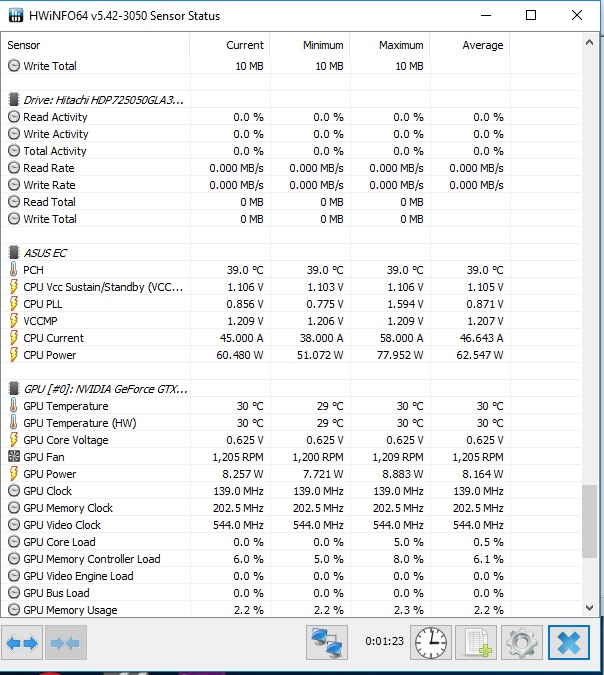Screen dimensions: 604x675
Task: Select the CPU Power sensor row
Action: (x=49, y=355)
